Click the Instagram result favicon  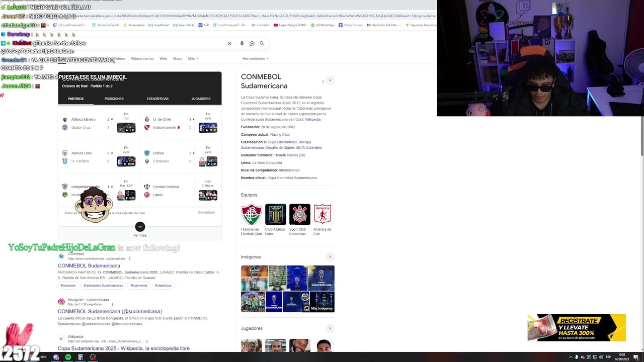click(x=61, y=302)
